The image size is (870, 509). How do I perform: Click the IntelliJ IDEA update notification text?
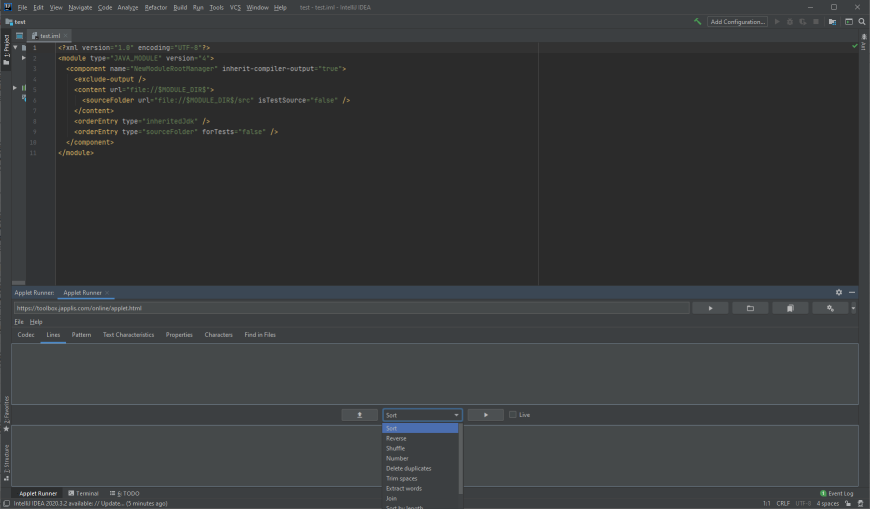tap(90, 503)
